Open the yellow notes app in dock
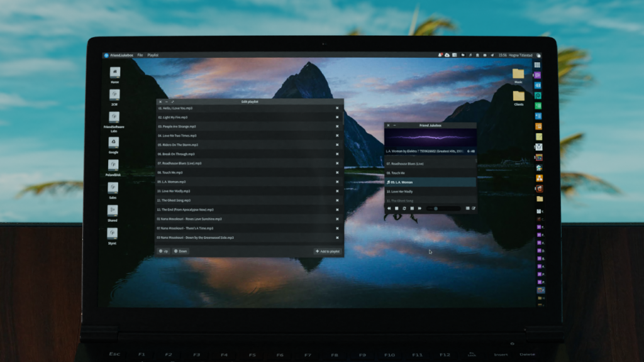 (539, 136)
